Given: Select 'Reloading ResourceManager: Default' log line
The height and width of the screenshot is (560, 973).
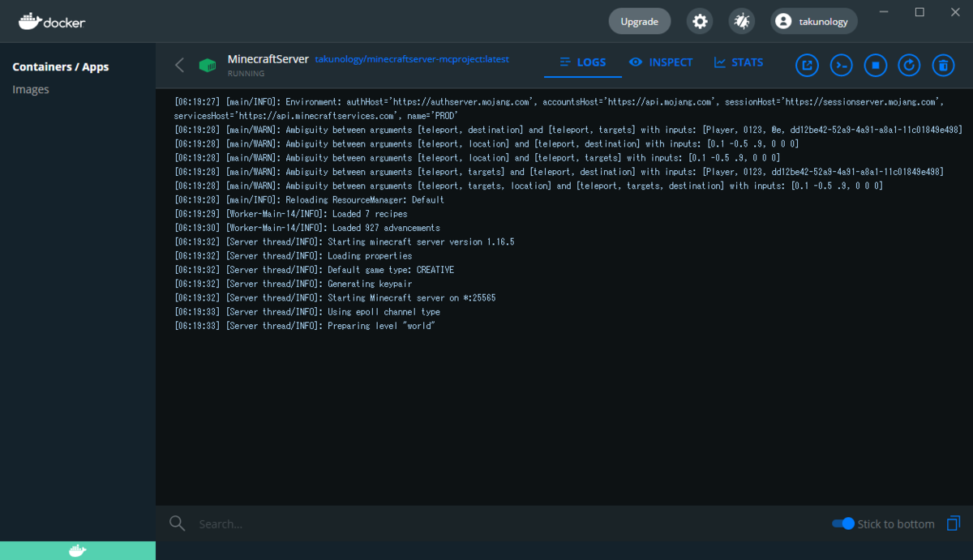Looking at the screenshot, I should pos(310,199).
